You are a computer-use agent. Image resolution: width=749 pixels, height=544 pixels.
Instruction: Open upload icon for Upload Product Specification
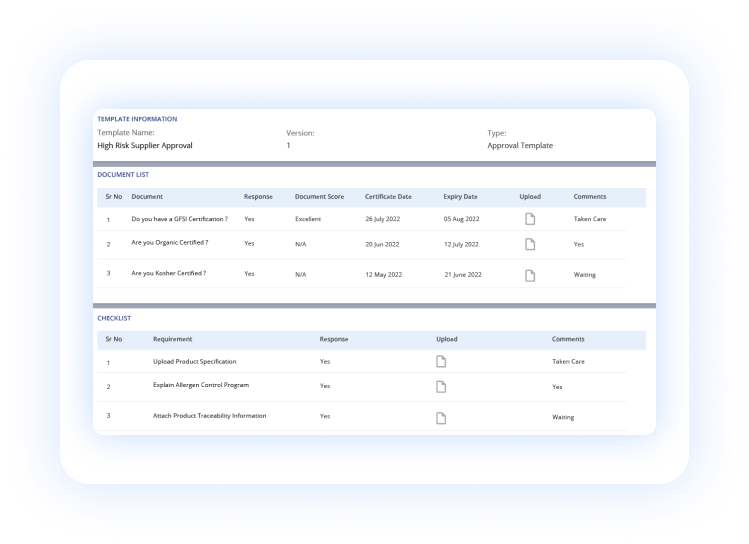tap(441, 362)
